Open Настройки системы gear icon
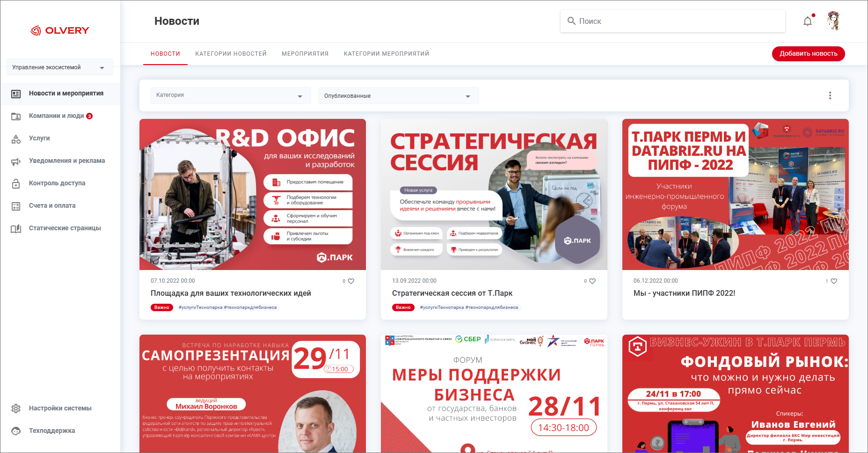868x453 pixels. pos(16,409)
